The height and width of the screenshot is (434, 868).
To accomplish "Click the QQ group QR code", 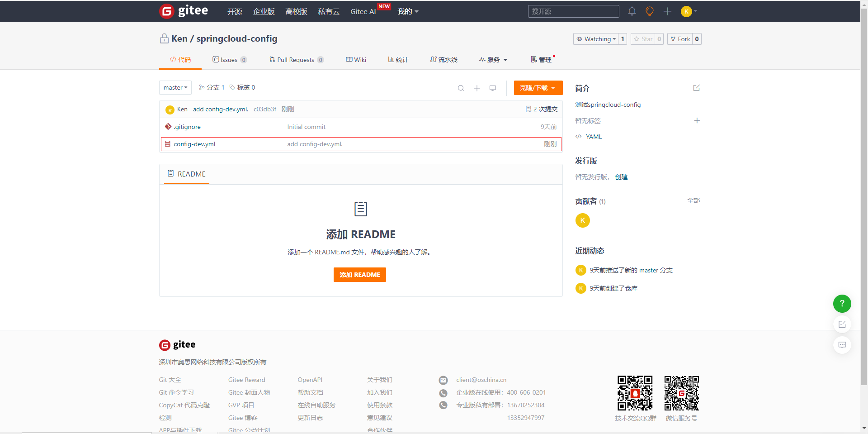I will coord(635,393).
